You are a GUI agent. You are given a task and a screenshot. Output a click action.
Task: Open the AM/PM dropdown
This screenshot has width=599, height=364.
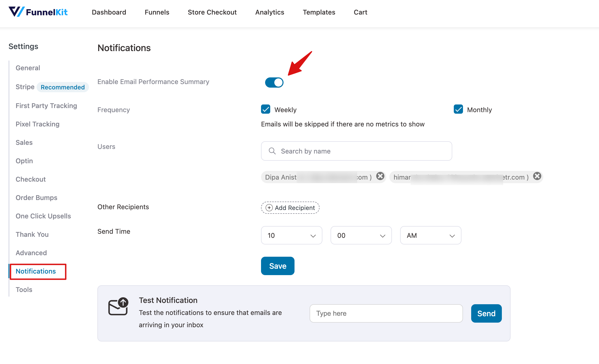(x=431, y=235)
